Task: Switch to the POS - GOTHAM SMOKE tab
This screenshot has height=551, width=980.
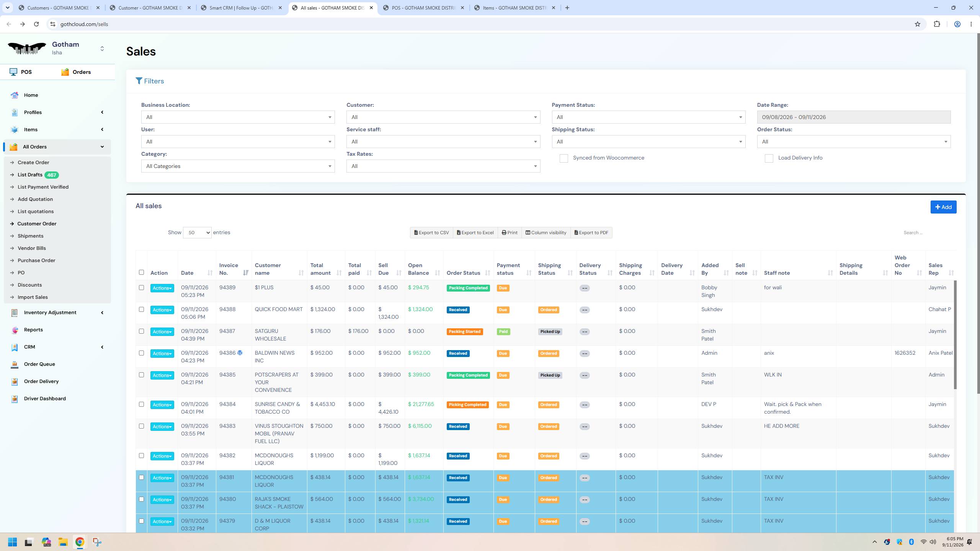Action: pos(424,8)
